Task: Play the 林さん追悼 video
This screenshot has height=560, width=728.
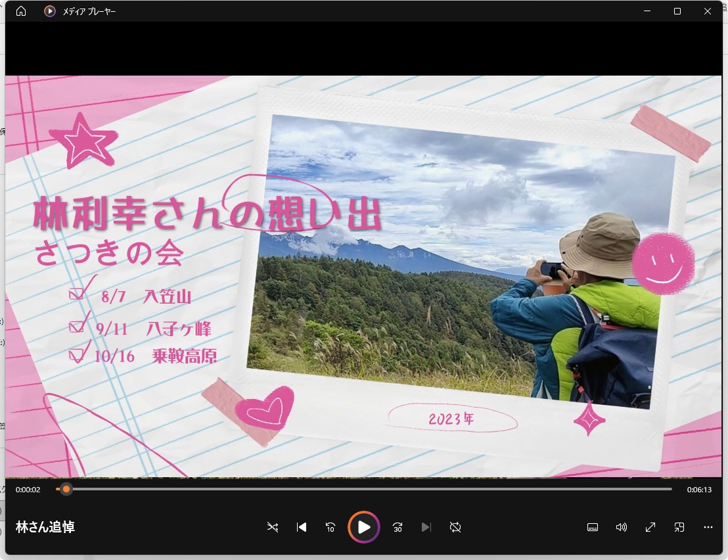Action: tap(363, 527)
